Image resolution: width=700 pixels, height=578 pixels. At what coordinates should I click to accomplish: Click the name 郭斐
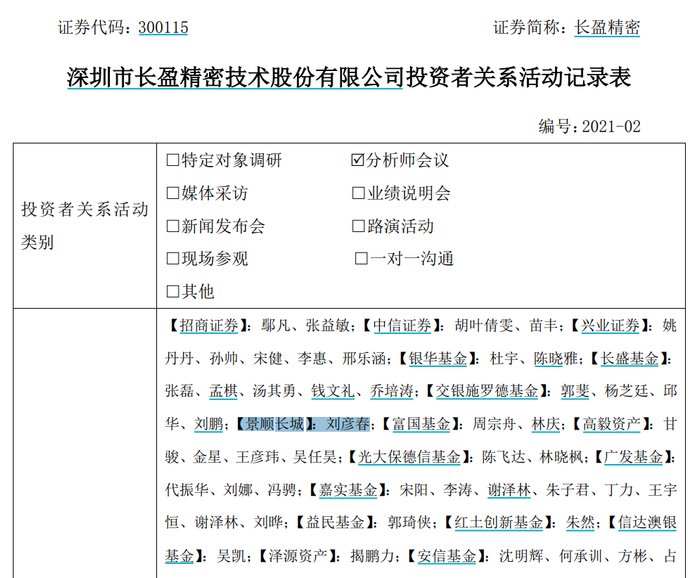[575, 391]
